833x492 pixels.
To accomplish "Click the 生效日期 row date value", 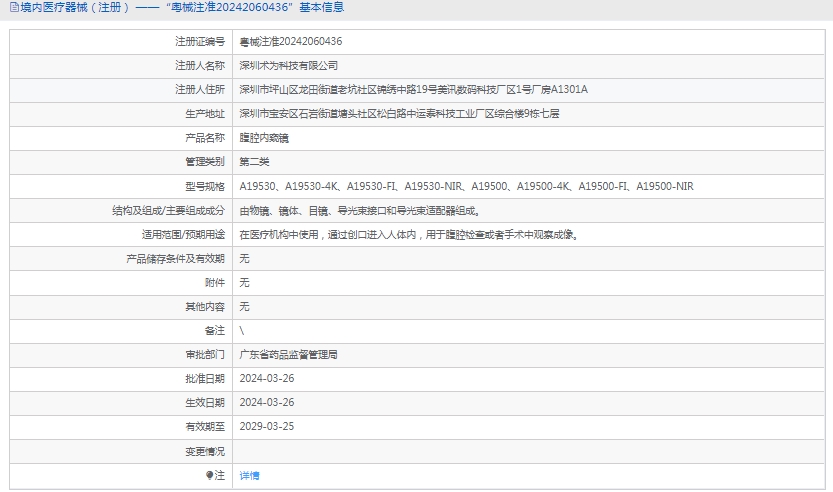I will click(x=267, y=403).
